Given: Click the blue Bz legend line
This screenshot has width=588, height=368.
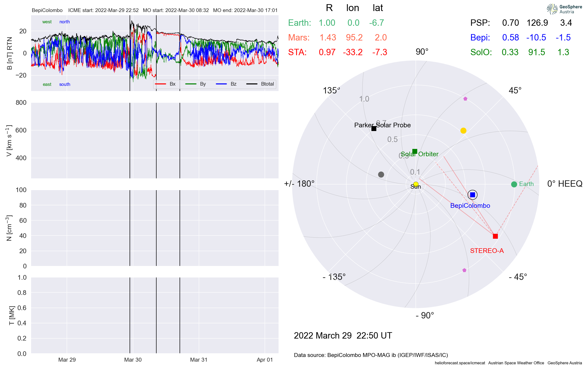Looking at the screenshot, I should (221, 84).
